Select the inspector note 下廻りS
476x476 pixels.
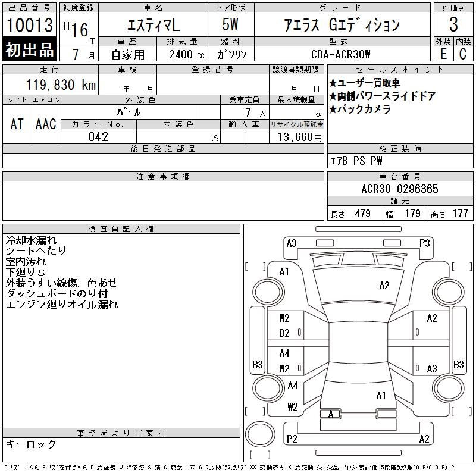click(26, 272)
